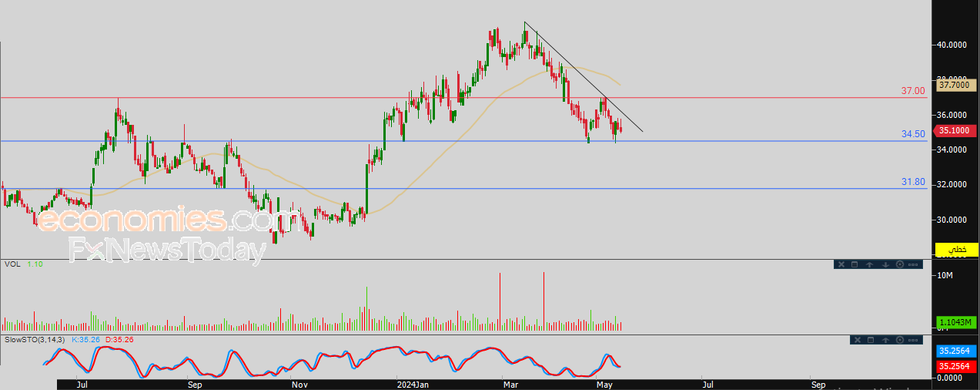Open more options for the SlowSTO panel

click(913, 340)
